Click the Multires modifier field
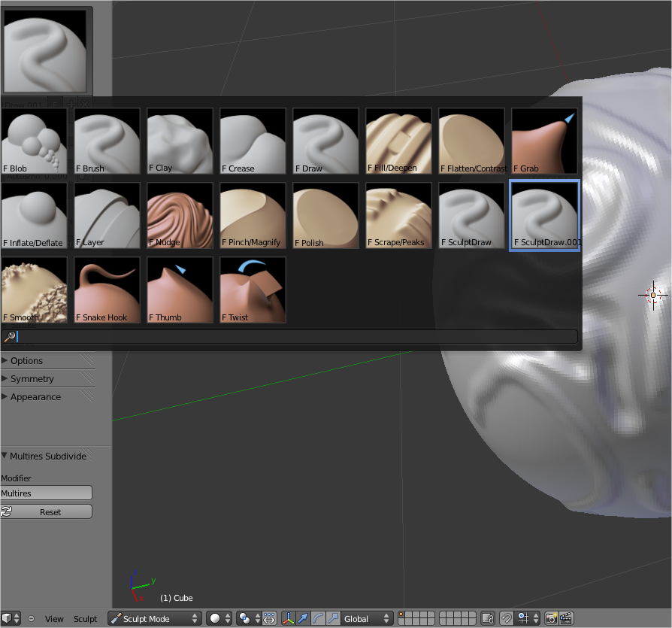Image resolution: width=672 pixels, height=628 pixels. point(46,493)
